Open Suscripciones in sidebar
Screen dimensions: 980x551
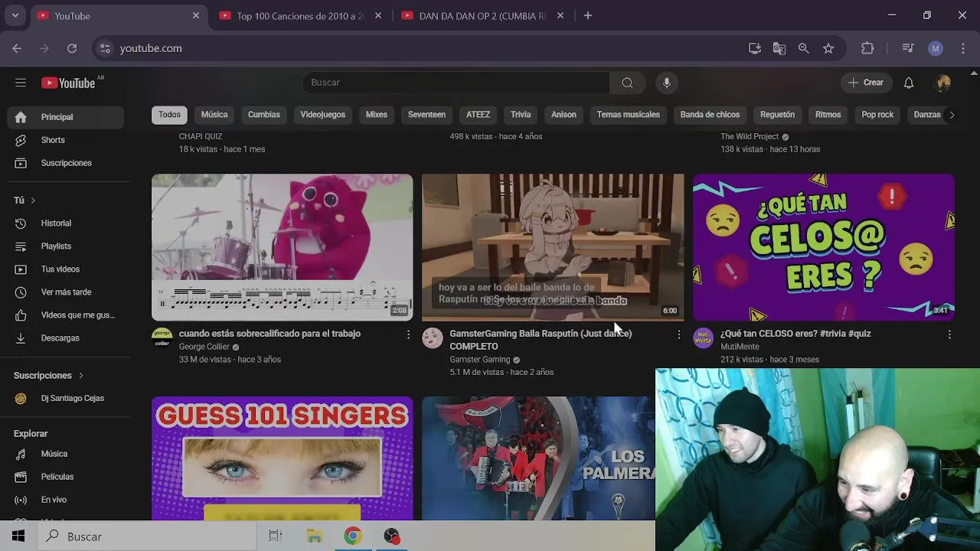(65, 163)
